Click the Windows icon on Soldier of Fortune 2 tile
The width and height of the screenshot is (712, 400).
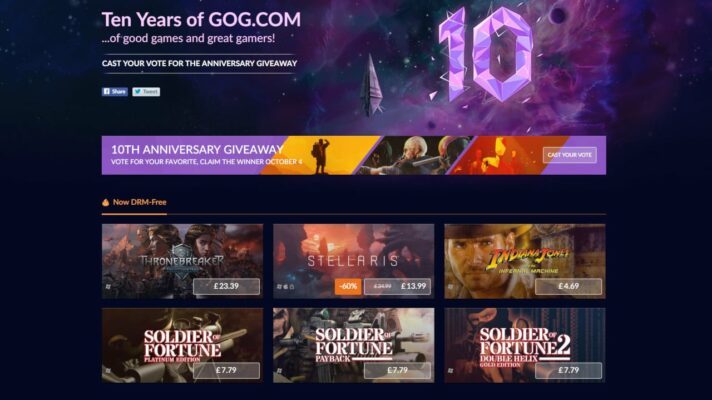pos(450,371)
